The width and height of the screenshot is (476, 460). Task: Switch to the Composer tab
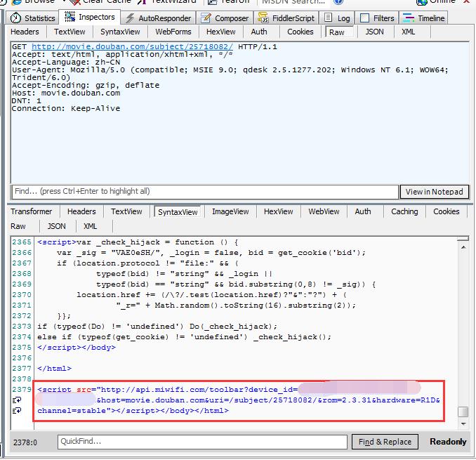(x=225, y=18)
